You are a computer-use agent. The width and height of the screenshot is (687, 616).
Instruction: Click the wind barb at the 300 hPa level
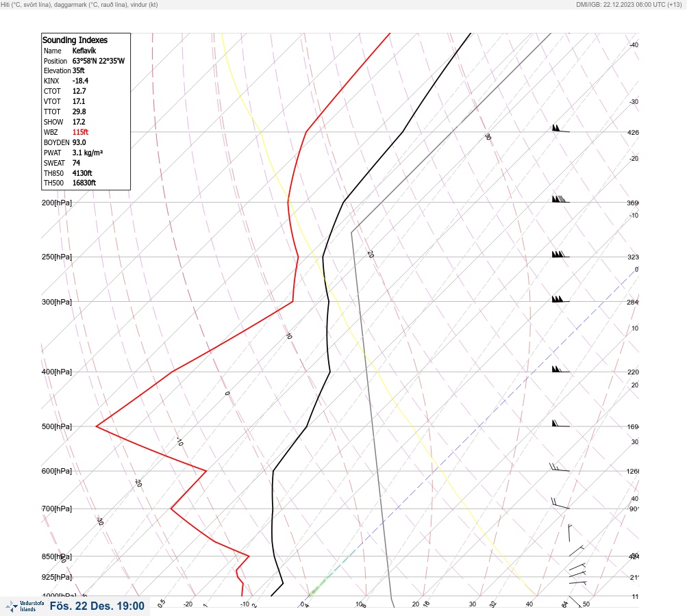(560, 299)
